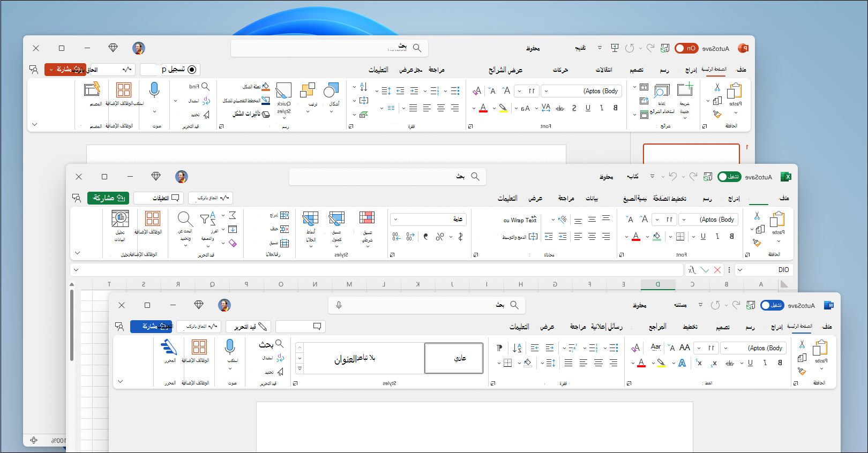The image size is (868, 453).
Task: Click the AutoSum sigma icon in Excel
Action: point(233,215)
